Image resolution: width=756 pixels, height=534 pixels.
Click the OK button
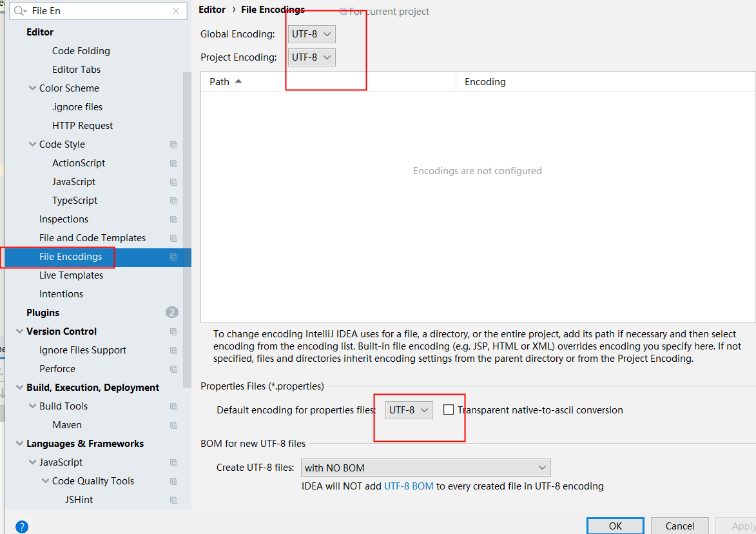pyautogui.click(x=615, y=526)
